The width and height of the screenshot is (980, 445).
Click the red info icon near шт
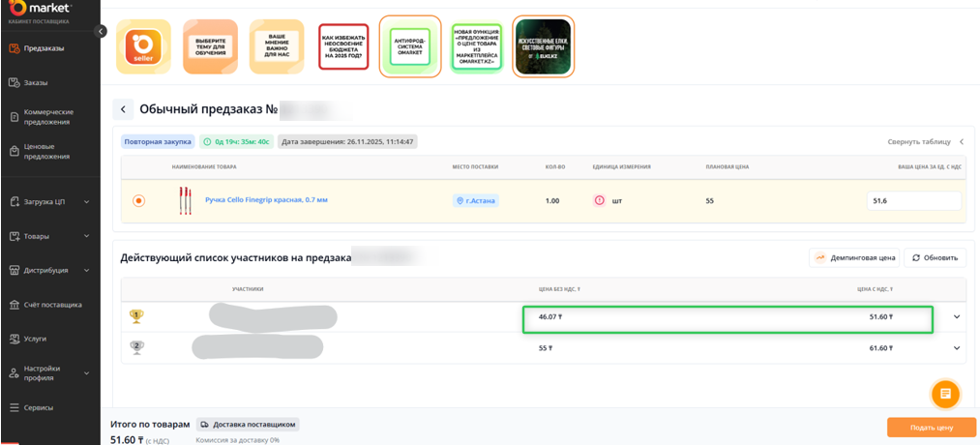pyautogui.click(x=599, y=200)
